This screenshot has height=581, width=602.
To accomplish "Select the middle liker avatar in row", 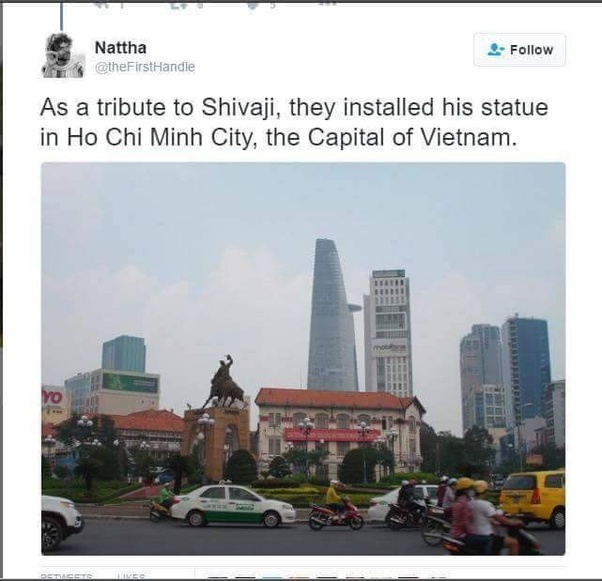I will click(x=327, y=577).
